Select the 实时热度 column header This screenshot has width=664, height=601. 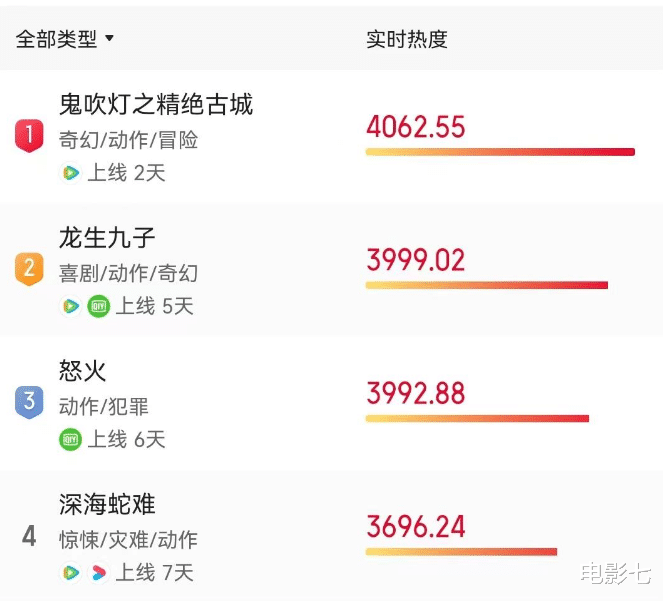(407, 39)
